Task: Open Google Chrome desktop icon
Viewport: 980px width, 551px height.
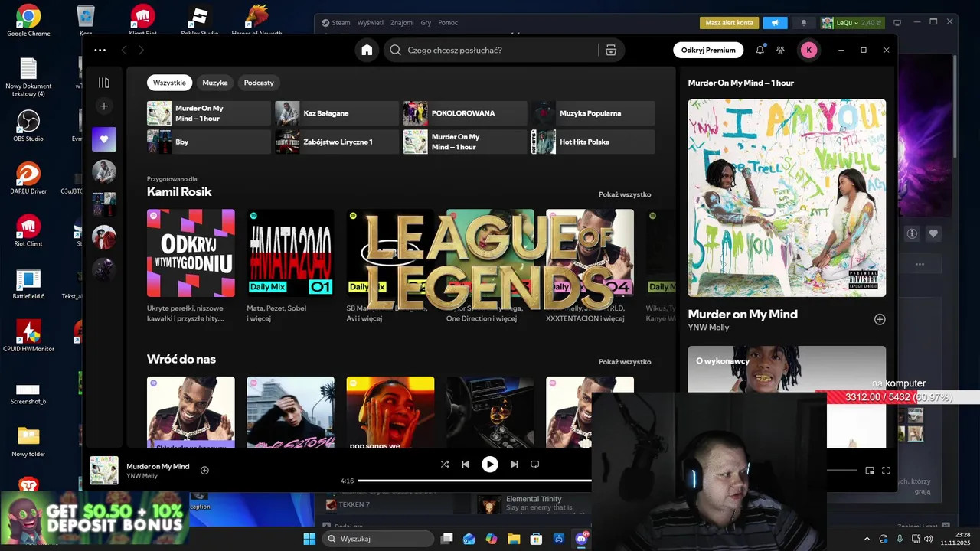Action: 28,21
